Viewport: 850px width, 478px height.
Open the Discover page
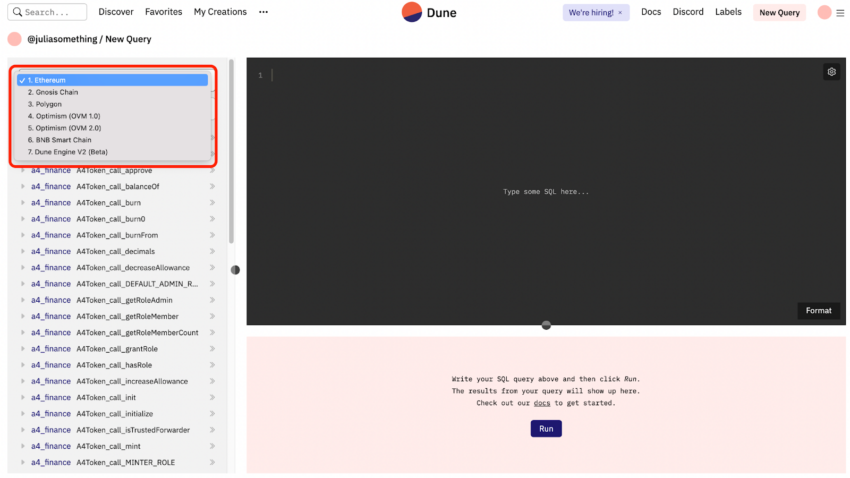115,12
